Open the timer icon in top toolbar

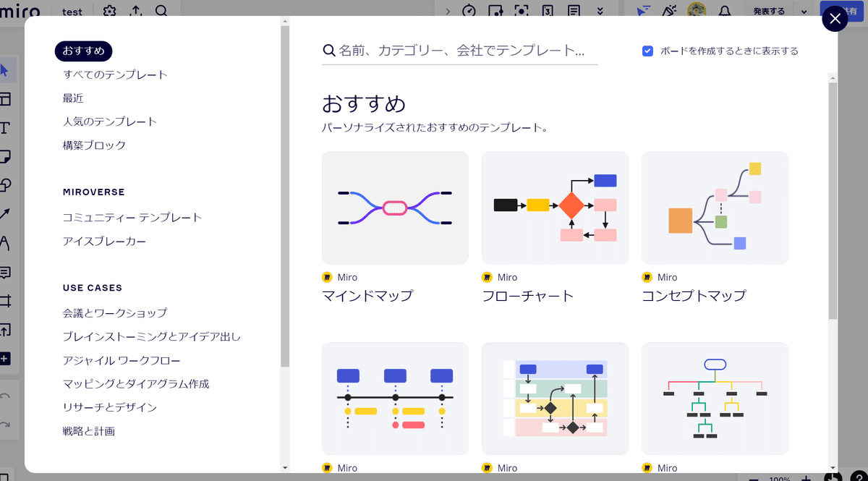469,11
